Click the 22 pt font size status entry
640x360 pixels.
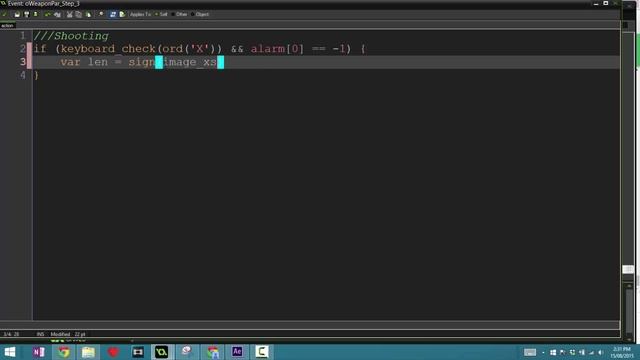point(80,334)
